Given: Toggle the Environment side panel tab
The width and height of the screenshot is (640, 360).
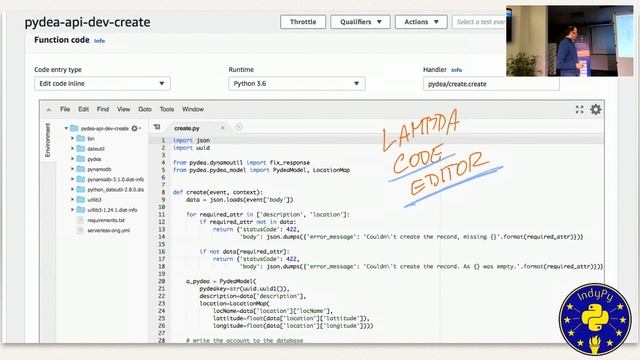Looking at the screenshot, I should (x=48, y=140).
